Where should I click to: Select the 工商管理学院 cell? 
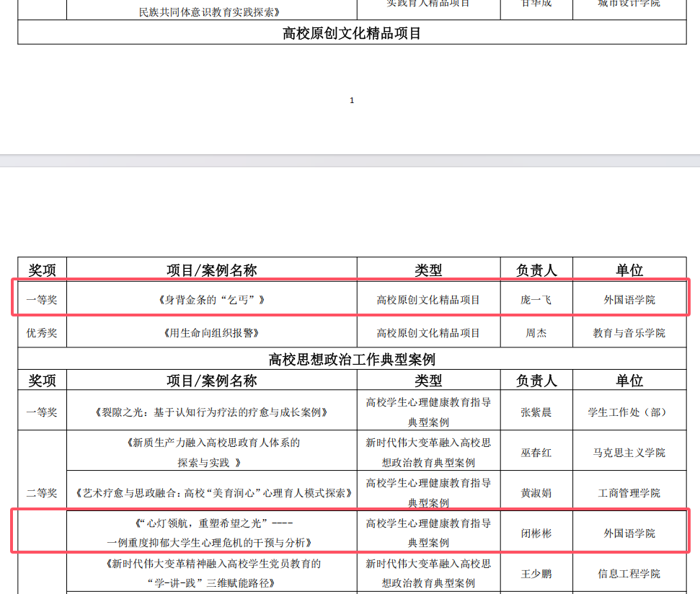coord(629,493)
